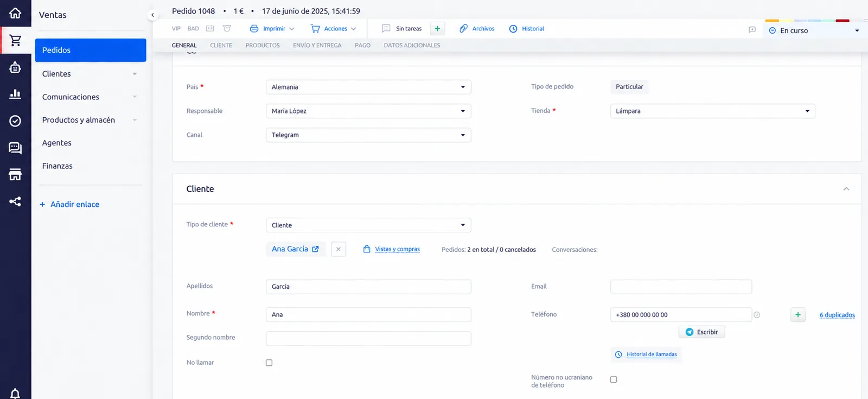This screenshot has height=399, width=868.
Task: Switch to the CLIENTE tab
Action: (x=221, y=46)
